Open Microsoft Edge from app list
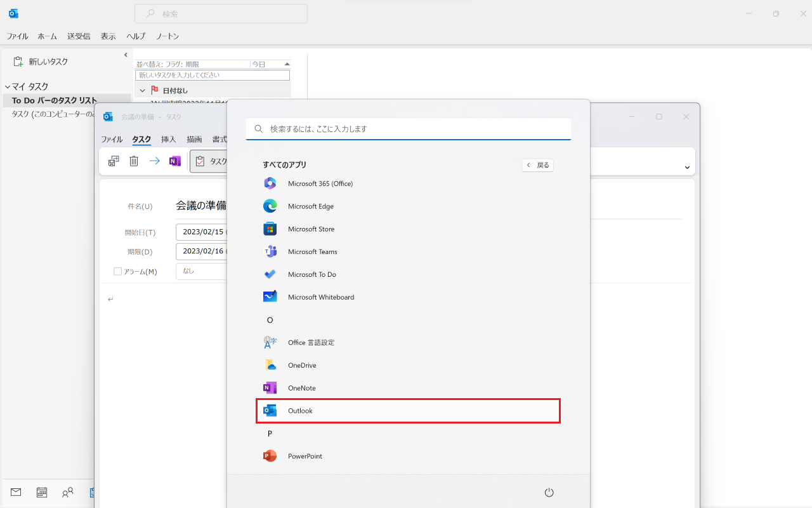Screen dimensions: 812x508 (408, 206)
